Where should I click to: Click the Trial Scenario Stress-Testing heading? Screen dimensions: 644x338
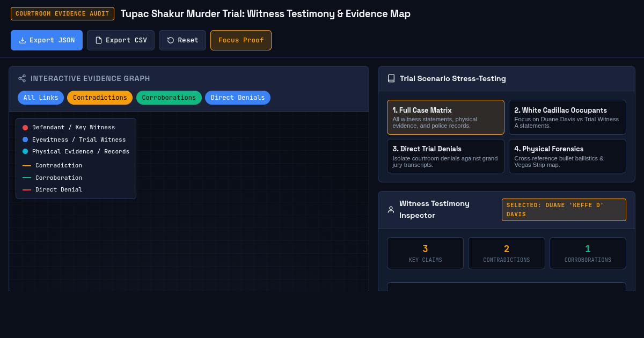tap(453, 78)
